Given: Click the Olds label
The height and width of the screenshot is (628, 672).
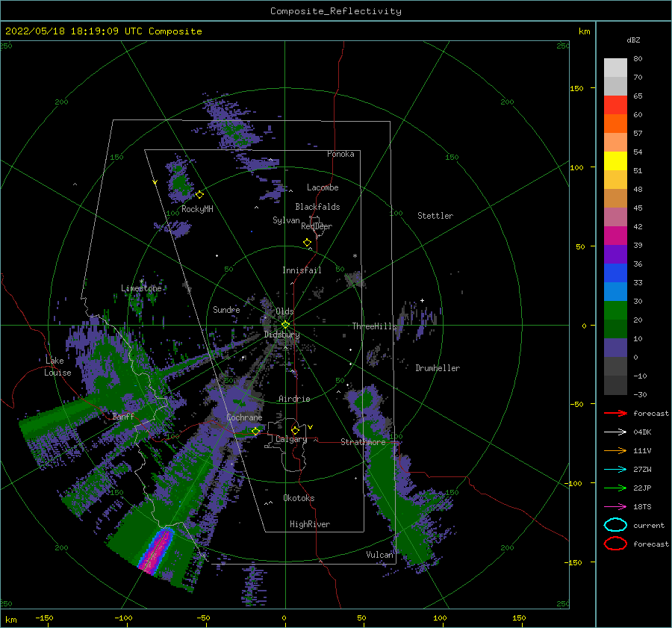Looking at the screenshot, I should pyautogui.click(x=284, y=311).
